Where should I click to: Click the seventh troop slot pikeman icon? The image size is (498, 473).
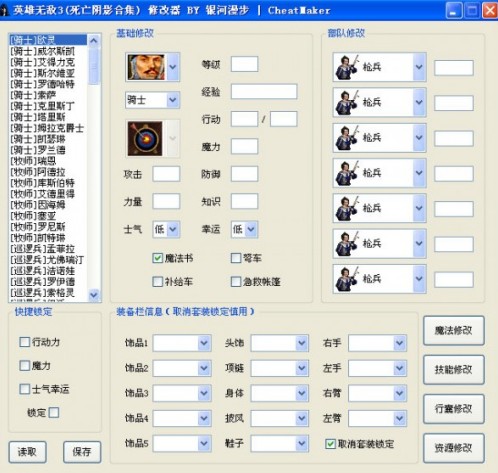(347, 279)
